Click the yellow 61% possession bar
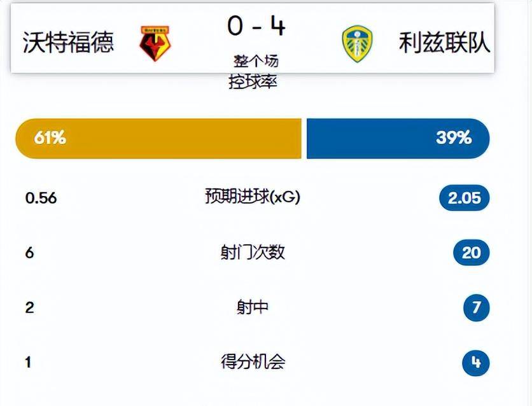This screenshot has height=406, width=532. point(158,138)
